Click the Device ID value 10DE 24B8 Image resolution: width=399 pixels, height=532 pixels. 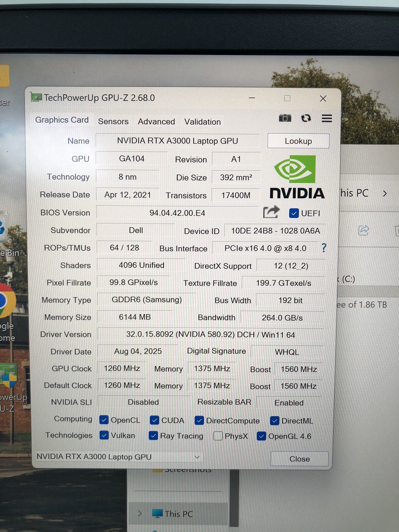pyautogui.click(x=275, y=231)
